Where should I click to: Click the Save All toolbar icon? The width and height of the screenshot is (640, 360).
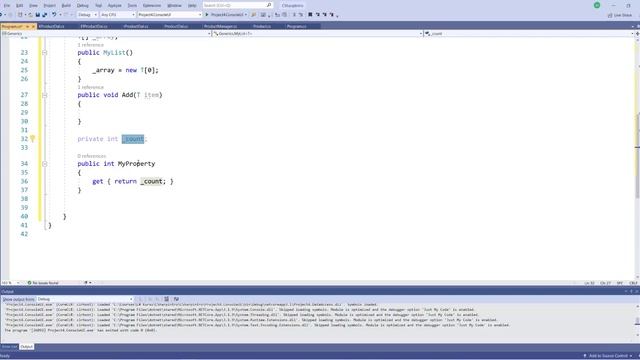[x=44, y=15]
